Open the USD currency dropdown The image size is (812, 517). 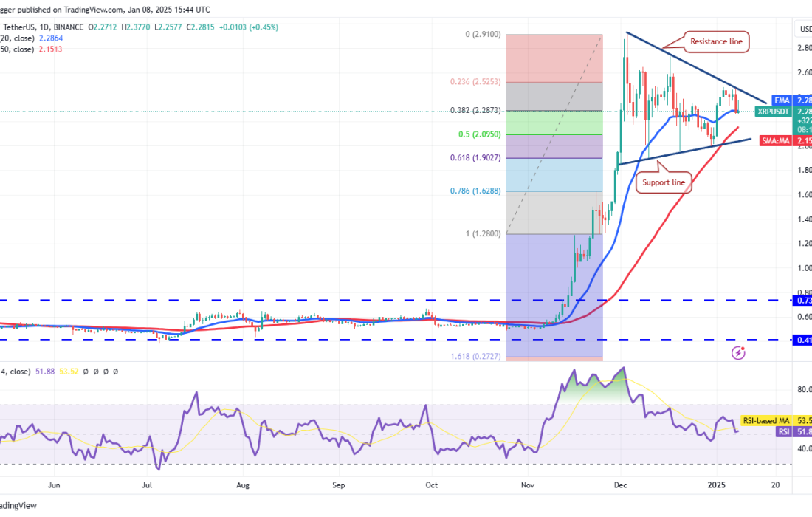(805, 29)
